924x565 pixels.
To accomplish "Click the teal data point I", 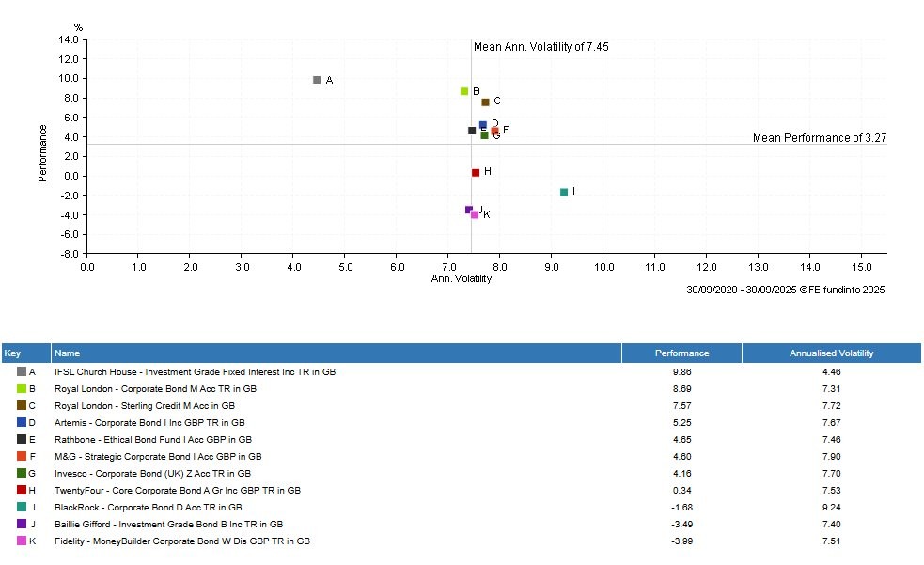I will tap(564, 192).
